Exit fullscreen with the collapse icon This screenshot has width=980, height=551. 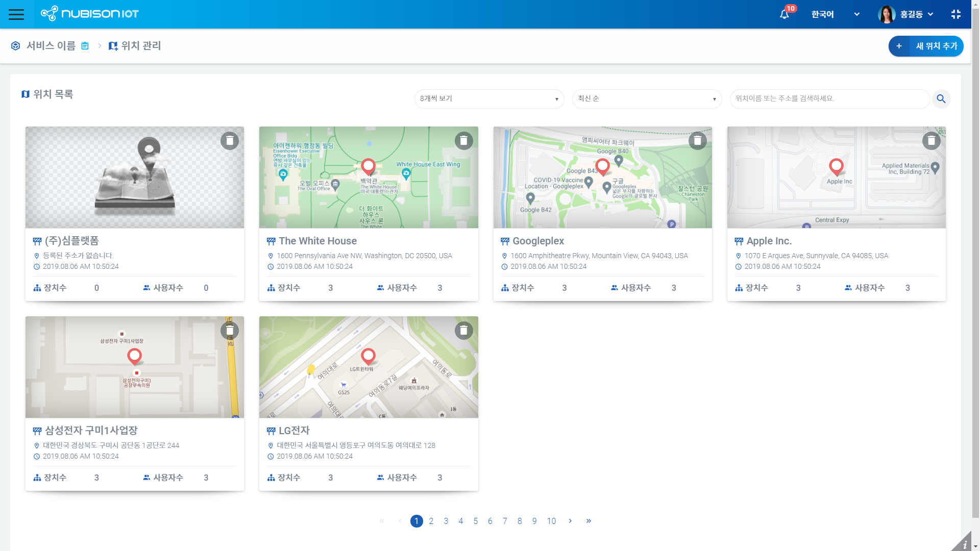click(956, 14)
